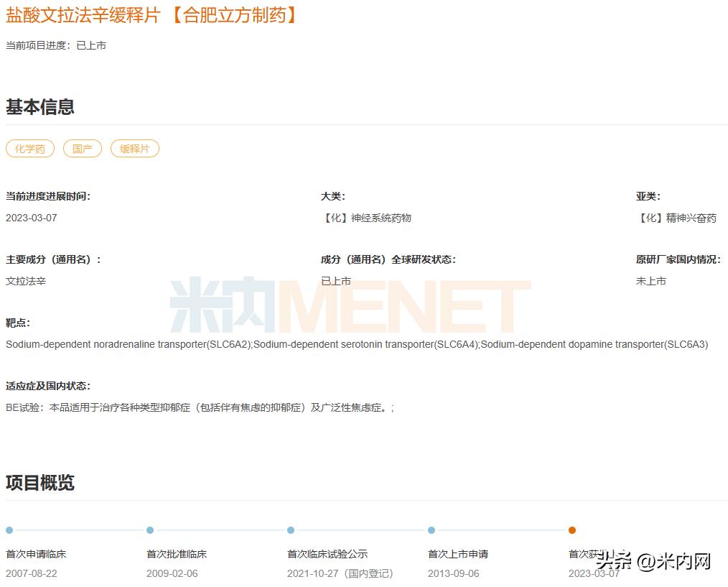Screen dimensions: 728x587
Task: Click the 化学药 tag
Action: [x=30, y=149]
